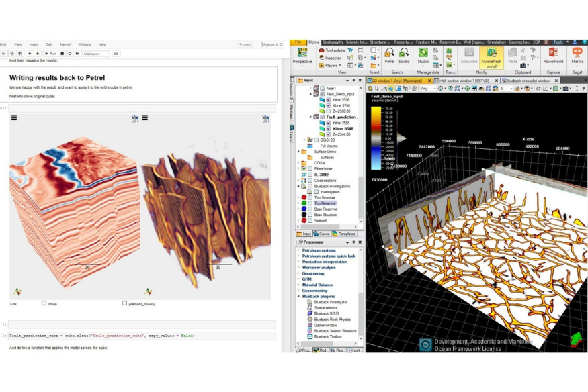Enable the cmap checkbox

coord(44,303)
